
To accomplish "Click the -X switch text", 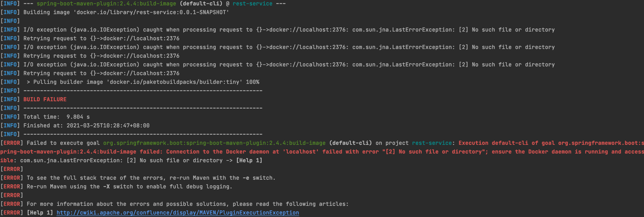I will click(106, 186).
